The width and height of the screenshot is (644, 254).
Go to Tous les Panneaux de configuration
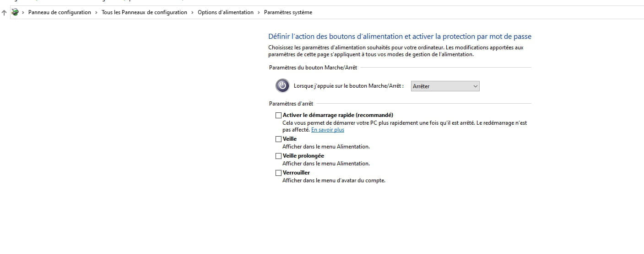pyautogui.click(x=144, y=12)
